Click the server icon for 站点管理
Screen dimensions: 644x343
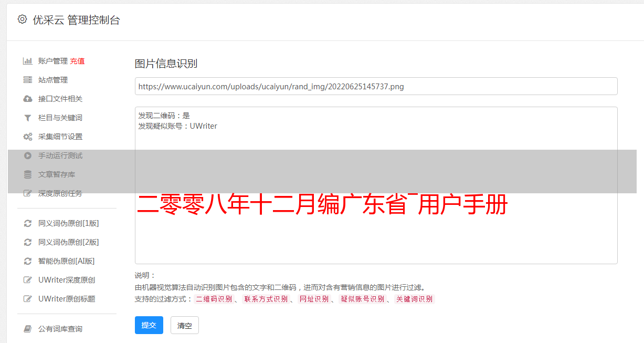28,80
